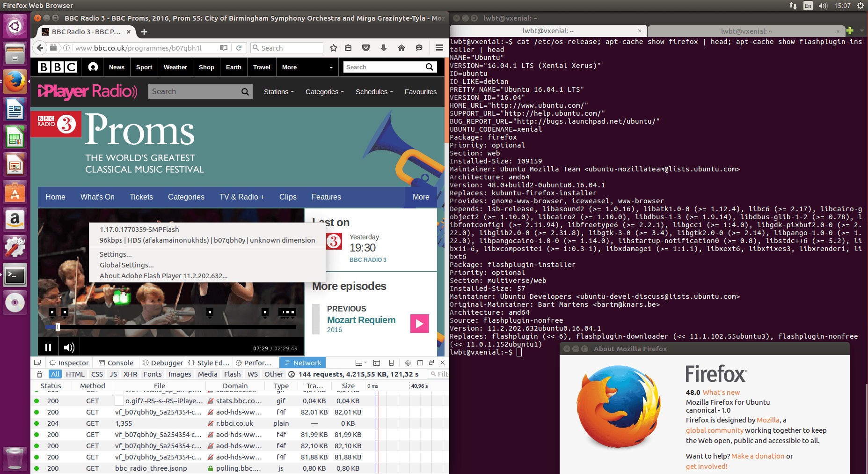Viewport: 868px width, 474px height.
Task: Open Global Settings... in Flash menu
Action: coord(126,265)
